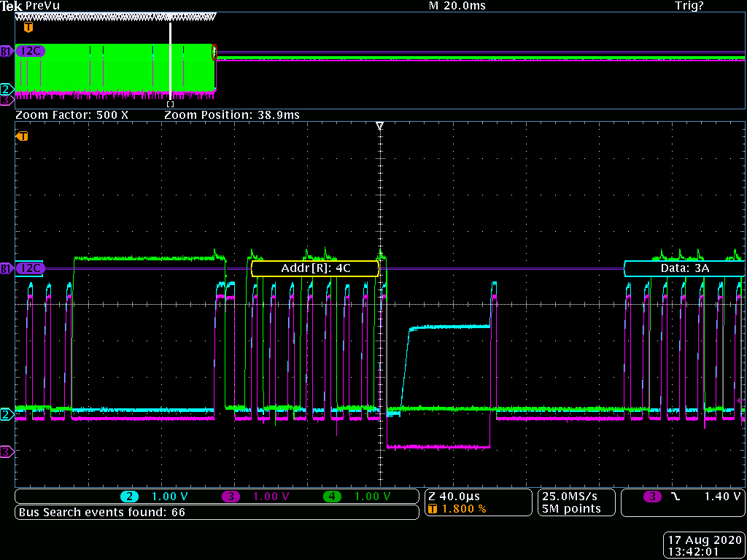Click the falling edge trigger slope icon
The width and height of the screenshot is (747, 560).
[676, 497]
